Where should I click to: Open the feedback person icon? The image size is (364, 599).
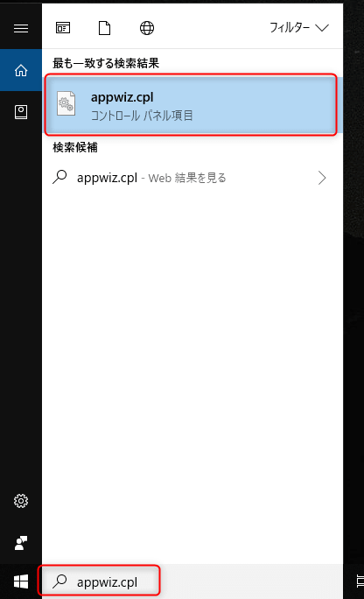[21, 543]
